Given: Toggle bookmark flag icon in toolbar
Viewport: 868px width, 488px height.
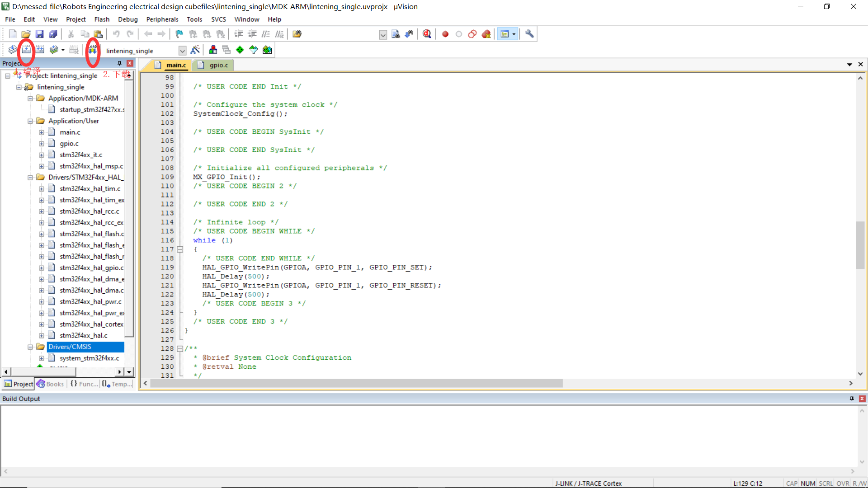Looking at the screenshot, I should coord(179,34).
